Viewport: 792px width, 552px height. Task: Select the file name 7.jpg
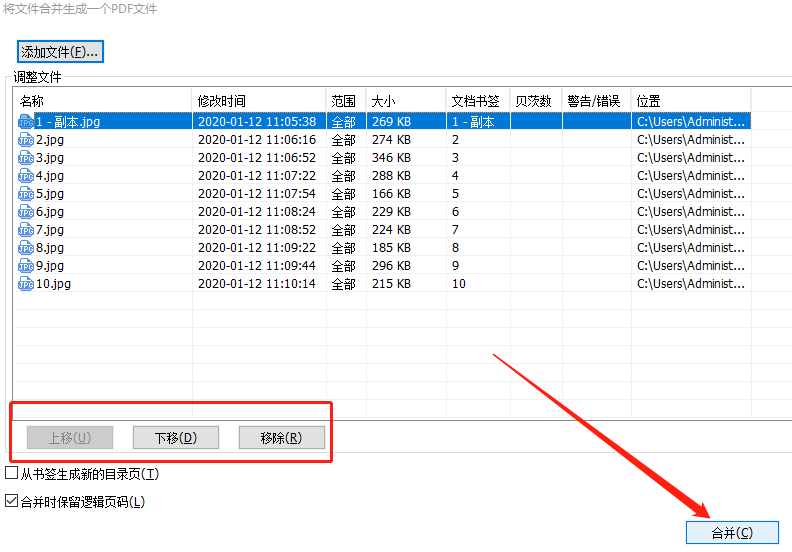tap(50, 230)
